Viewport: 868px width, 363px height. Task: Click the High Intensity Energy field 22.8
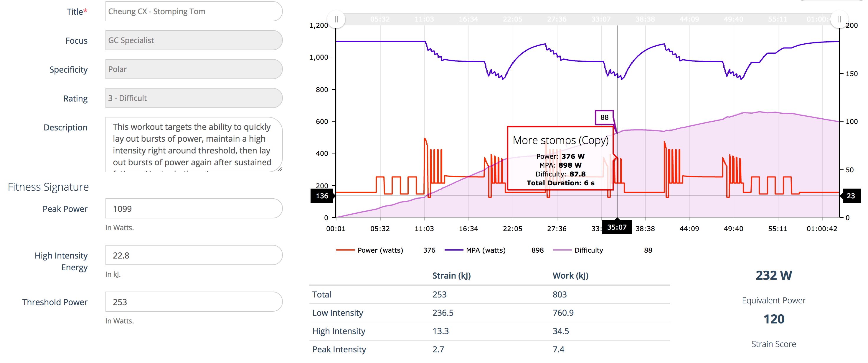(x=194, y=255)
